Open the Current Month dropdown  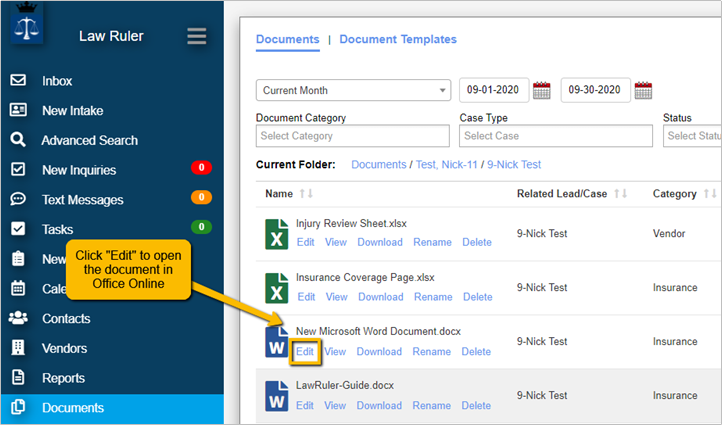tap(354, 90)
